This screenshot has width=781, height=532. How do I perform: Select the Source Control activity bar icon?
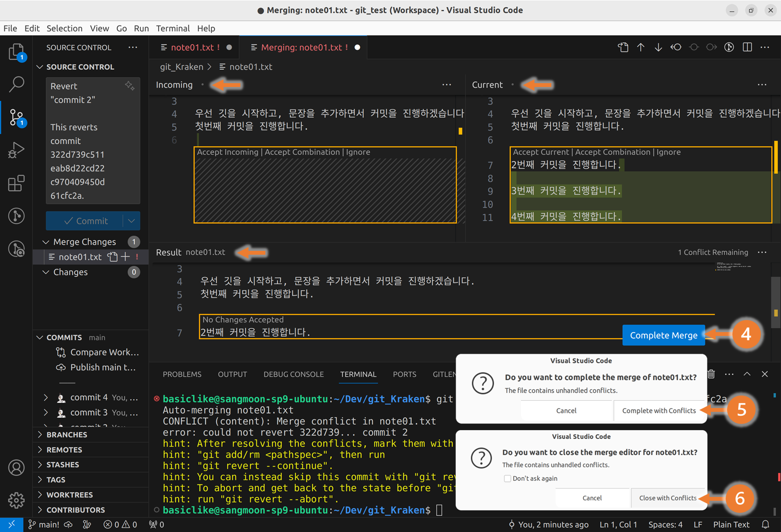[16, 117]
